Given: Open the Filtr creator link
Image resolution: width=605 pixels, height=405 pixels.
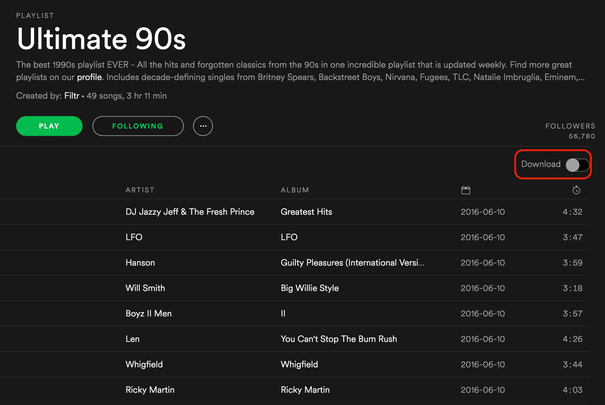Looking at the screenshot, I should (x=72, y=96).
